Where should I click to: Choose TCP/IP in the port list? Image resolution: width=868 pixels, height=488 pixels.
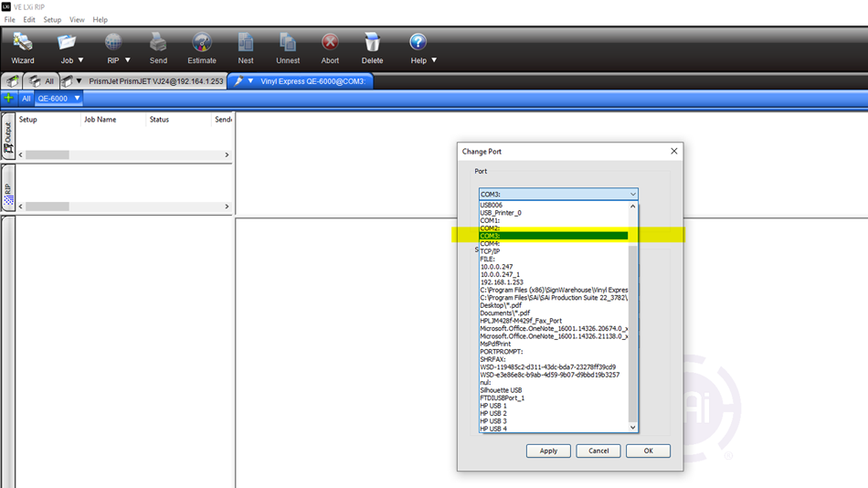click(x=491, y=251)
